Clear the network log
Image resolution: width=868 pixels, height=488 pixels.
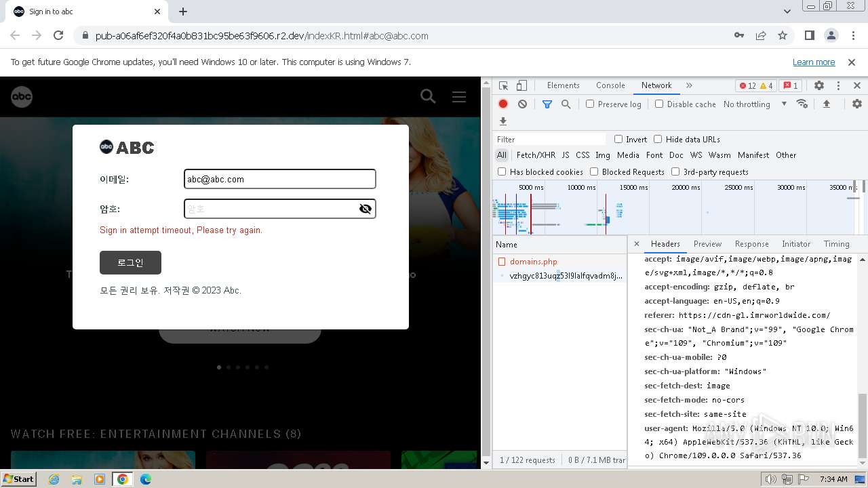click(522, 104)
